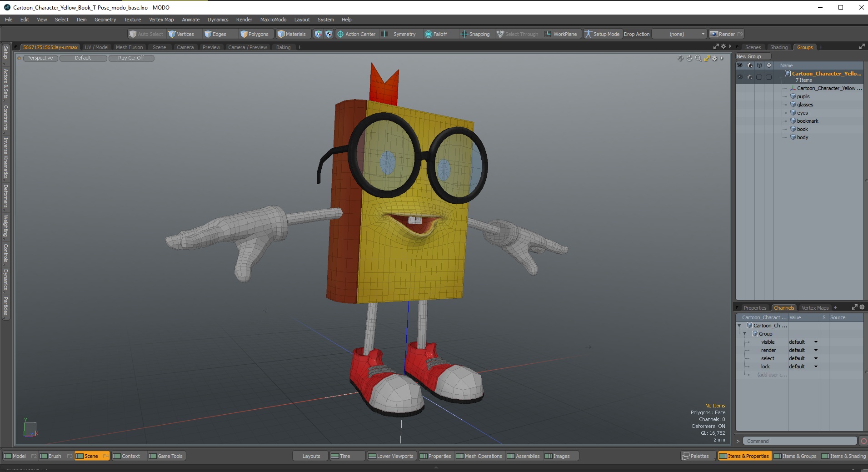
Task: Open the MaxToModo menu
Action: click(x=273, y=20)
